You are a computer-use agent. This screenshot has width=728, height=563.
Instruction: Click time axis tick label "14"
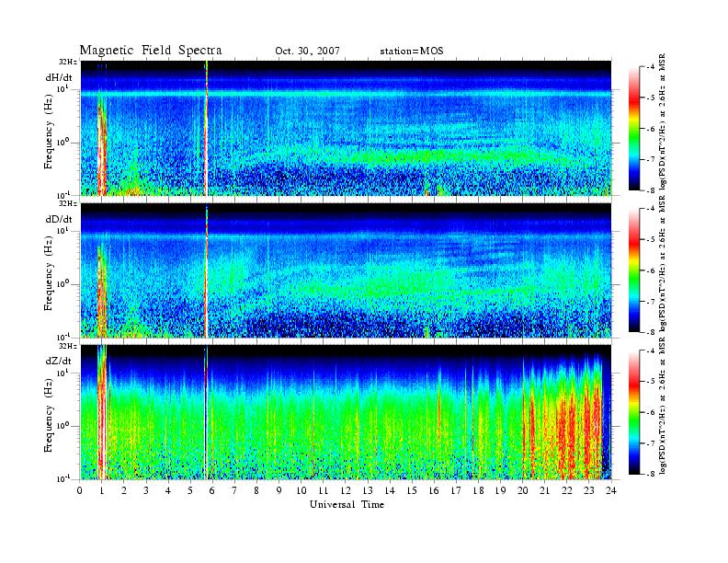pyautogui.click(x=390, y=491)
